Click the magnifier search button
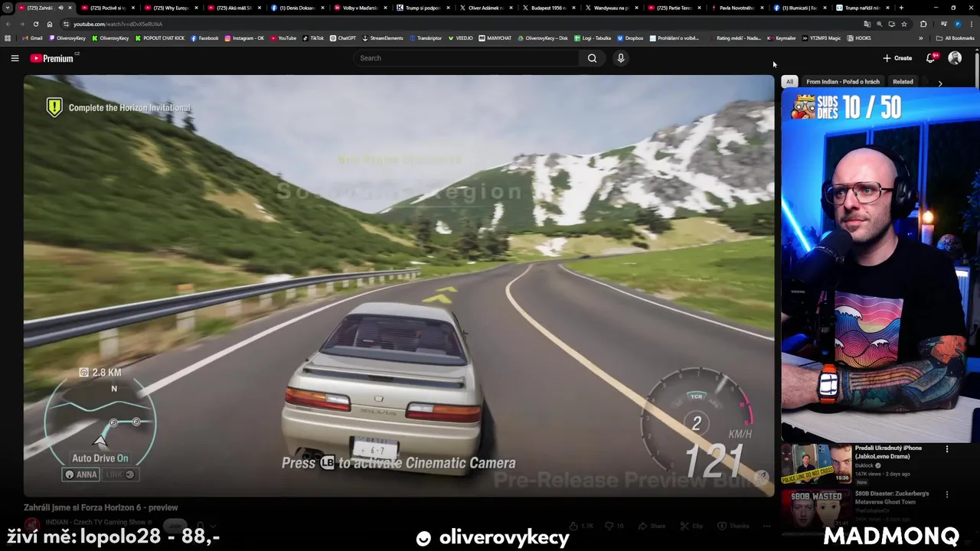This screenshot has height=551, width=980. click(x=592, y=58)
